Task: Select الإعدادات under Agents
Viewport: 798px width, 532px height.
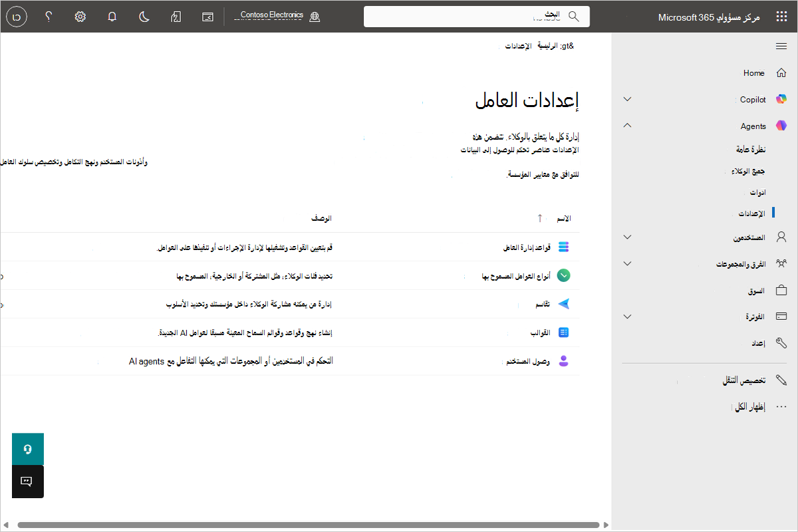Action: (753, 213)
